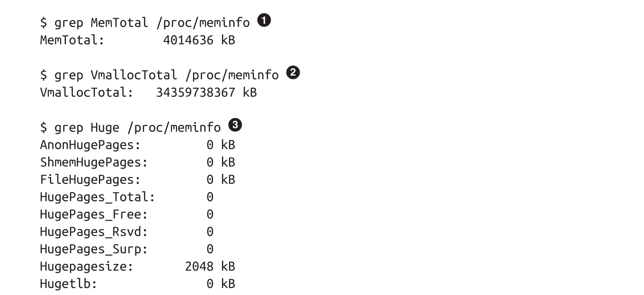Click the VmallocTotal: output label
This screenshot has width=644, height=295.
point(87,92)
